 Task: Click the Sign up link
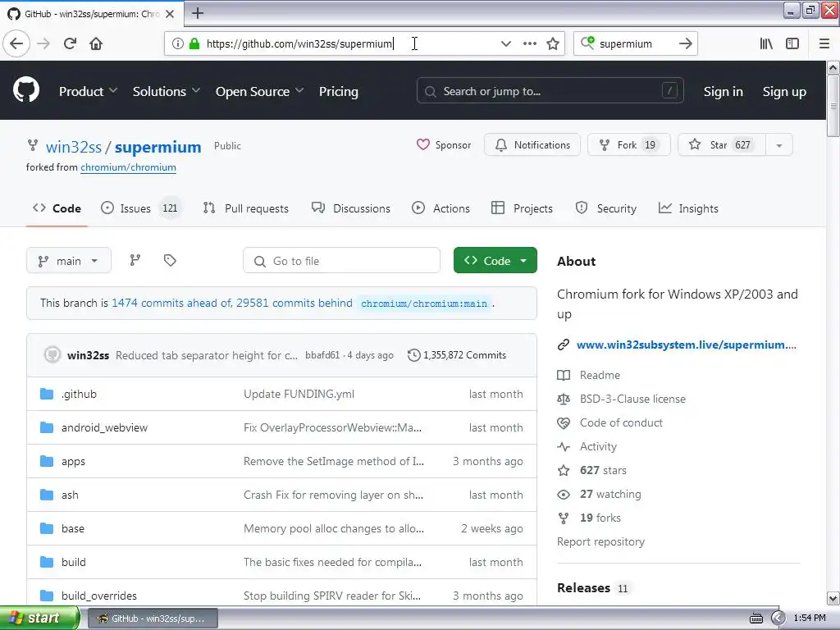click(x=784, y=92)
